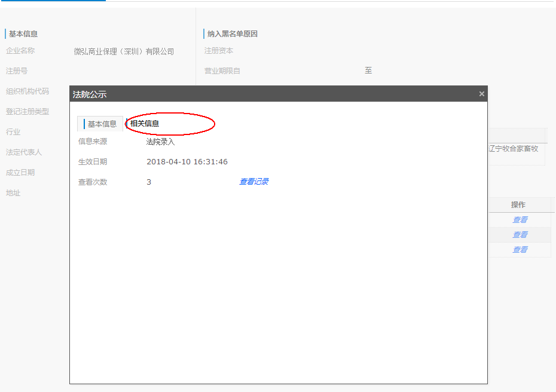Close the 法院公示 dialog

tap(482, 94)
